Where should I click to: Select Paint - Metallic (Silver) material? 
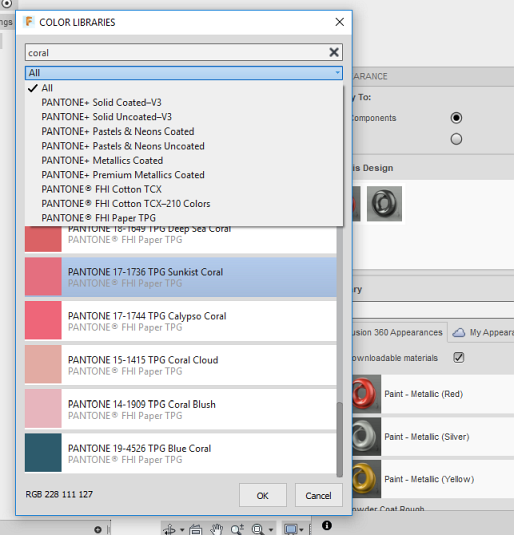[433, 437]
